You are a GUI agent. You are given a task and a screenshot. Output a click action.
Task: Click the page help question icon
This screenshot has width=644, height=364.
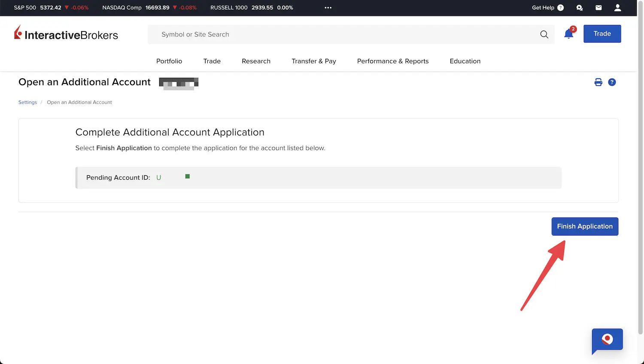612,82
